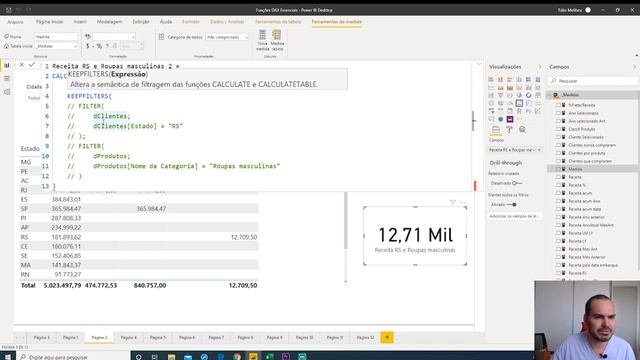The width and height of the screenshot is (640, 360).
Task: Click the percentage format icon
Action: (x=99, y=46)
